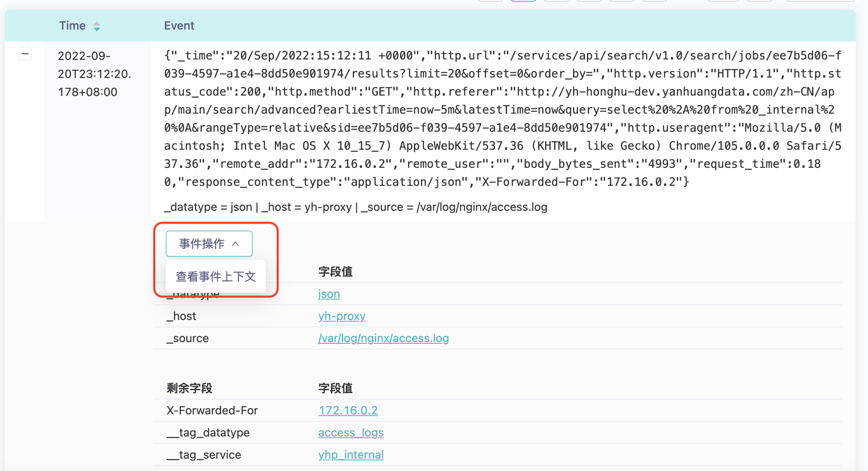Click the Time column header
868x471 pixels.
click(x=73, y=26)
